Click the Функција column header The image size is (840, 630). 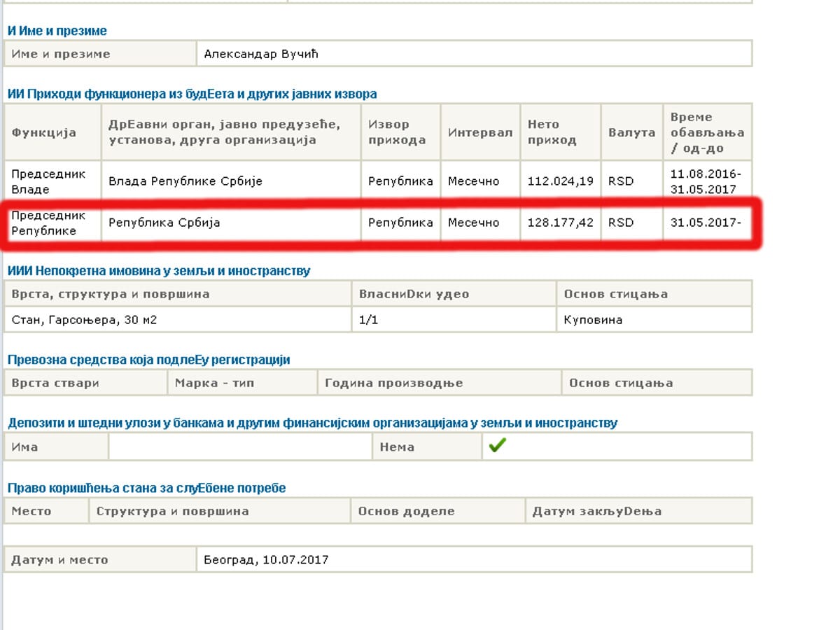pyautogui.click(x=44, y=132)
